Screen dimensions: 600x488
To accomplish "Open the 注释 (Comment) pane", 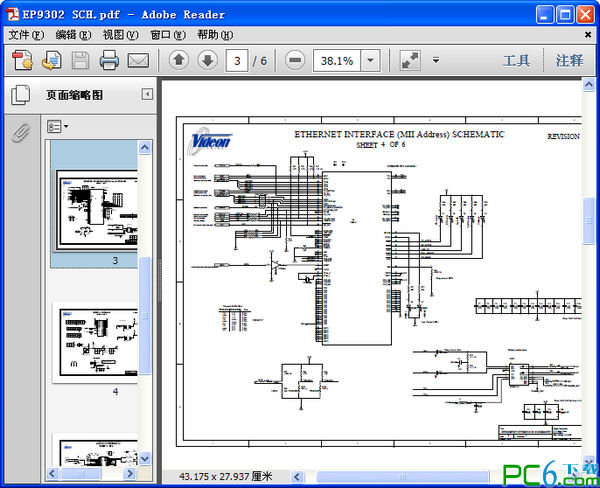I will tap(569, 61).
